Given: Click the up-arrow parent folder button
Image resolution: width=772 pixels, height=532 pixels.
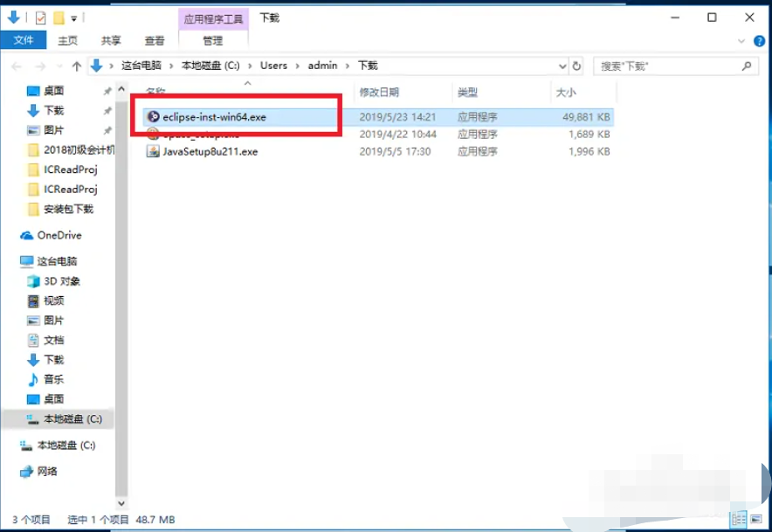Looking at the screenshot, I should (x=77, y=66).
